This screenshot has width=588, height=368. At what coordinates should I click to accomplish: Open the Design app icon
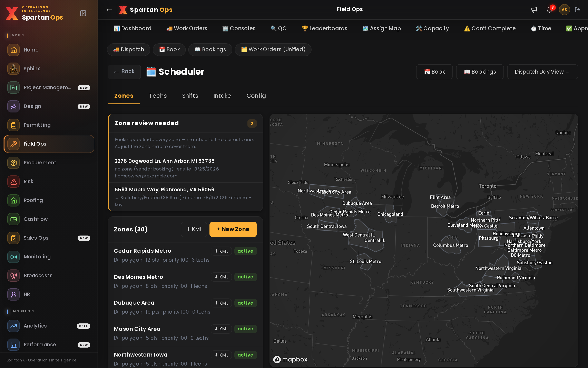coord(14,106)
